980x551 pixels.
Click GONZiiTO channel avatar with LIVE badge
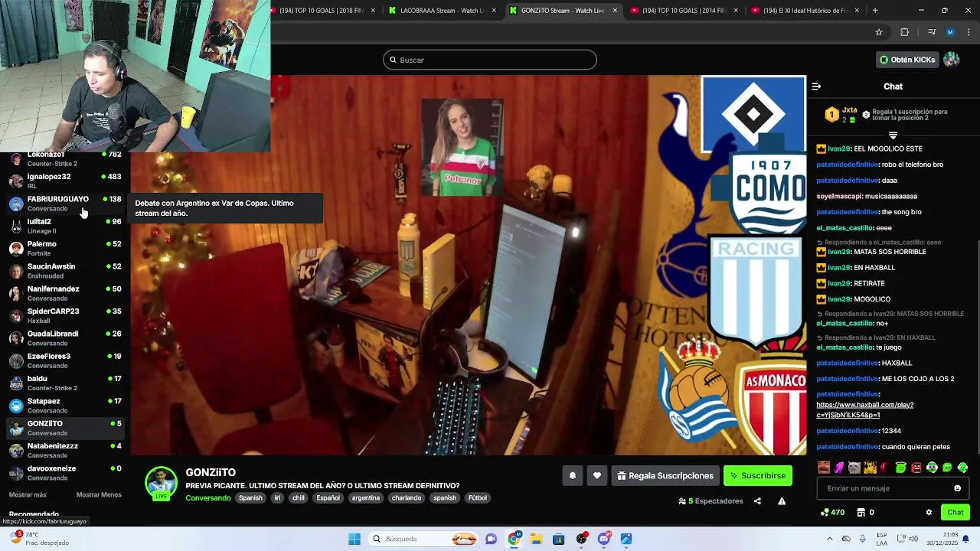click(x=162, y=484)
